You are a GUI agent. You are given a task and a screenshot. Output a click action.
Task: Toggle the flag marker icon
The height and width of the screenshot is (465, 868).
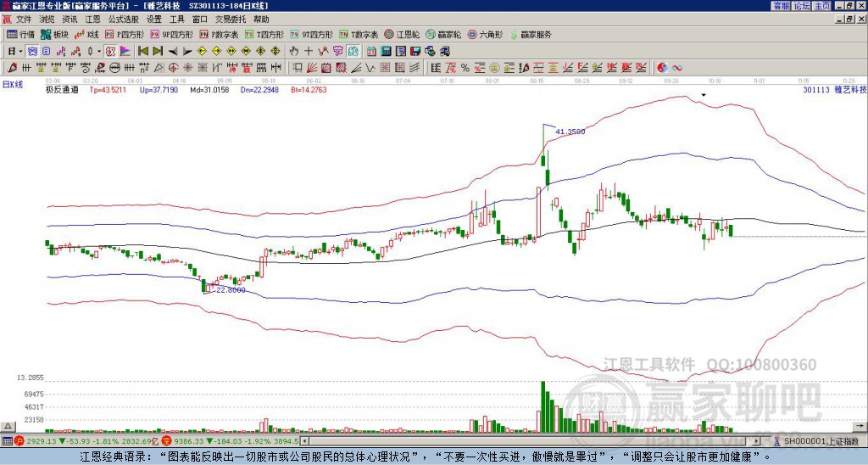pos(125,51)
